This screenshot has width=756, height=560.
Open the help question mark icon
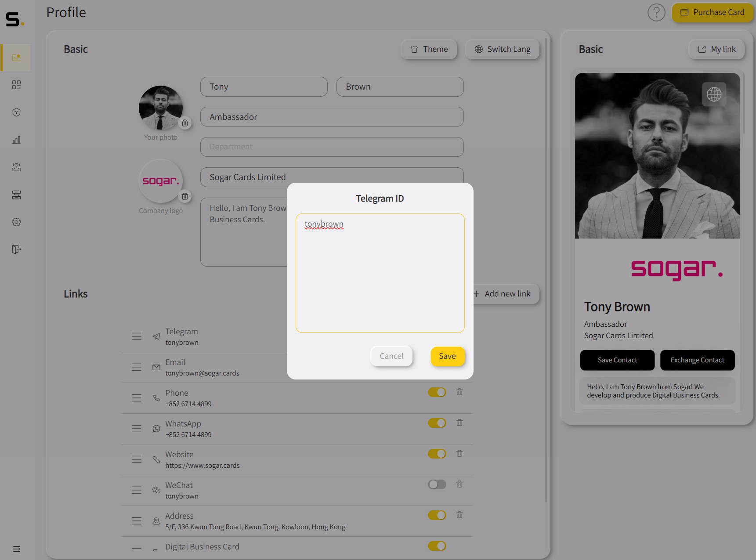click(656, 12)
